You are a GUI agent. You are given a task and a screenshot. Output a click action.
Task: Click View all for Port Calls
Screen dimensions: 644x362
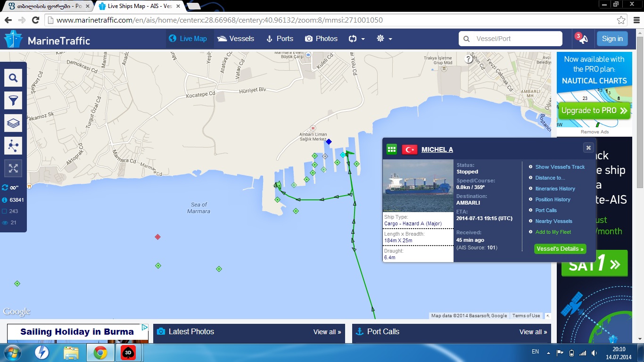[533, 332]
